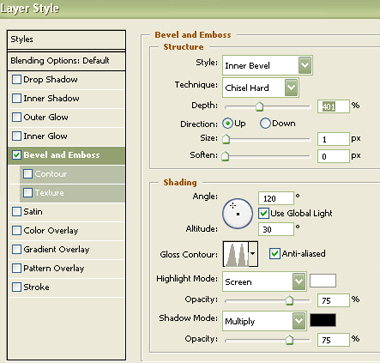Image resolution: width=380 pixels, height=363 pixels.
Task: Open the Gloss Contour thumbnail editor
Action: pos(236,254)
